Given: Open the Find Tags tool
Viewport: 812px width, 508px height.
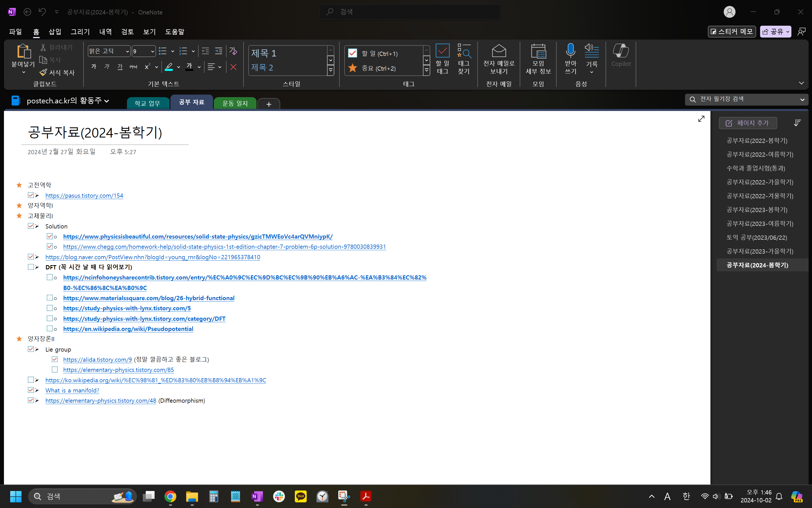Looking at the screenshot, I should coord(464,51).
